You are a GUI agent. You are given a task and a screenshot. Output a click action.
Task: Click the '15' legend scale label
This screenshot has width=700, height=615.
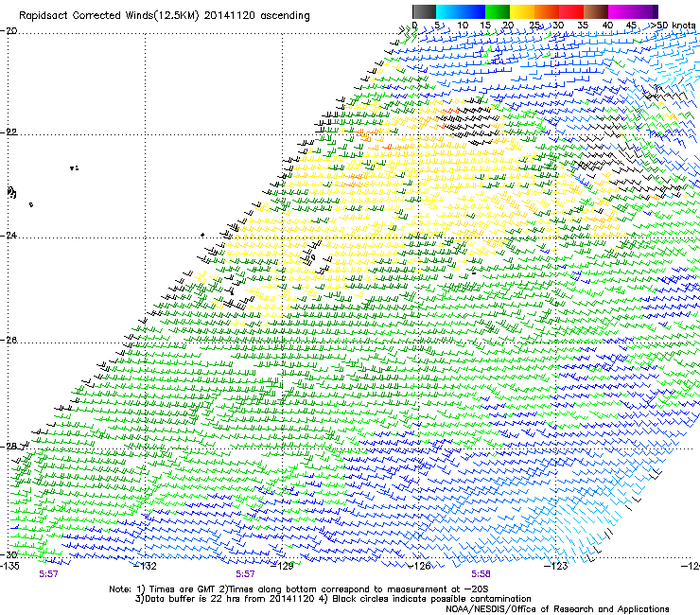click(x=485, y=26)
